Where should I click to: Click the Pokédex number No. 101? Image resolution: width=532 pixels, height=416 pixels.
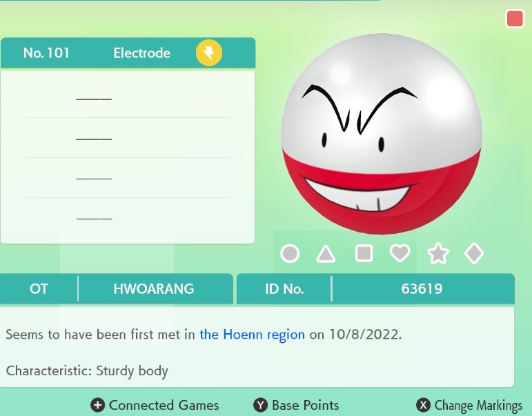(x=46, y=53)
